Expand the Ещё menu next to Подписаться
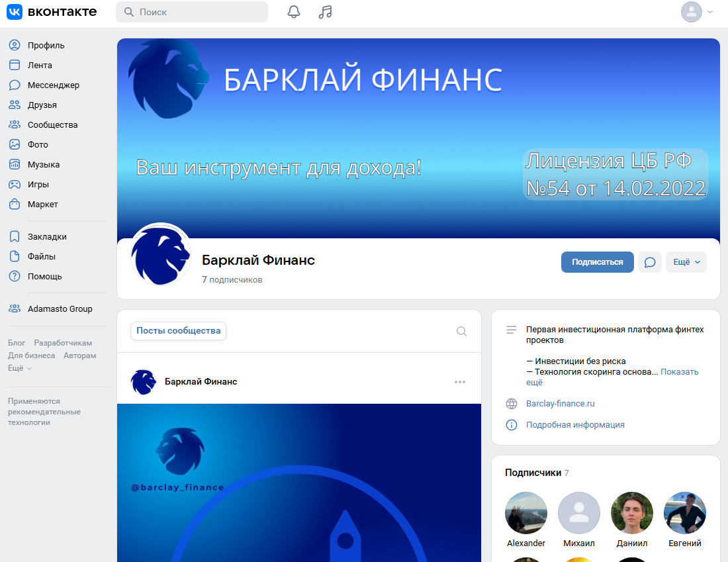Screen dimensions: 728x562 pos(686,262)
